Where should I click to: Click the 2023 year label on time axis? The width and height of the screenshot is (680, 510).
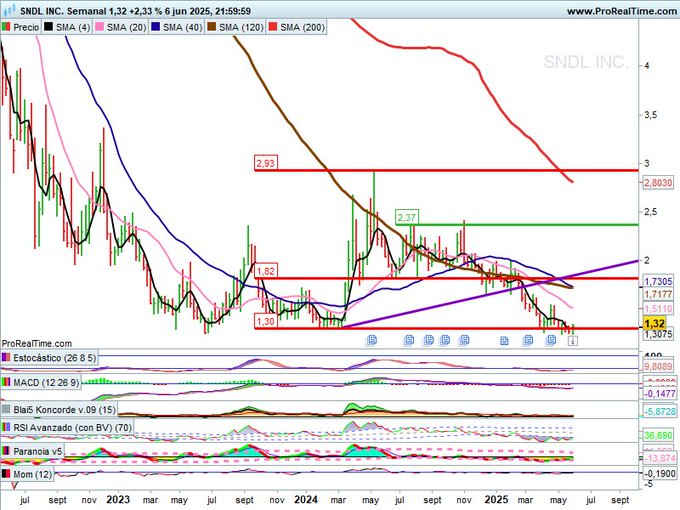[x=118, y=500]
